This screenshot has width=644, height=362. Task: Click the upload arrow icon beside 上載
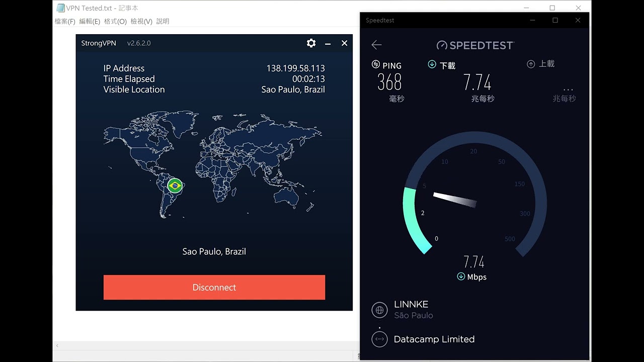[531, 64]
